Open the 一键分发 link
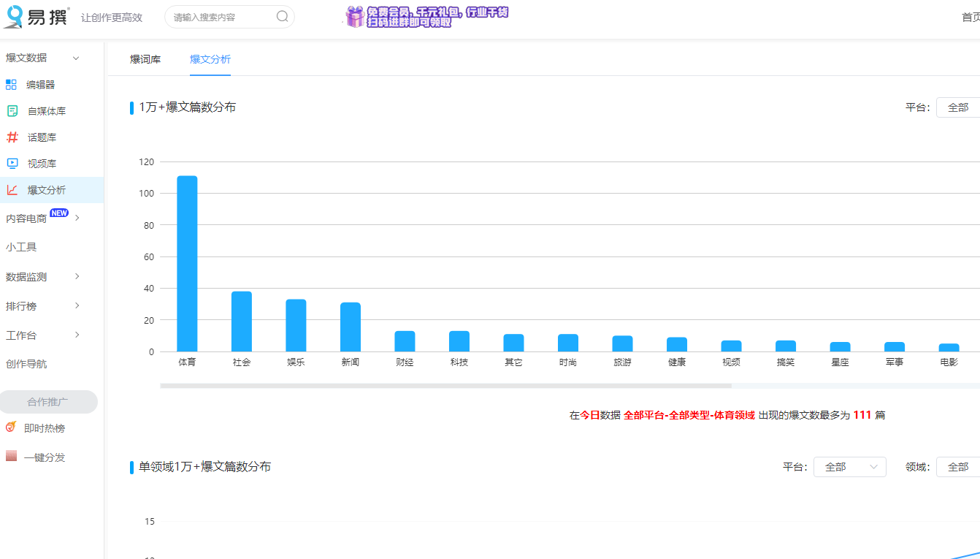 [x=45, y=457]
